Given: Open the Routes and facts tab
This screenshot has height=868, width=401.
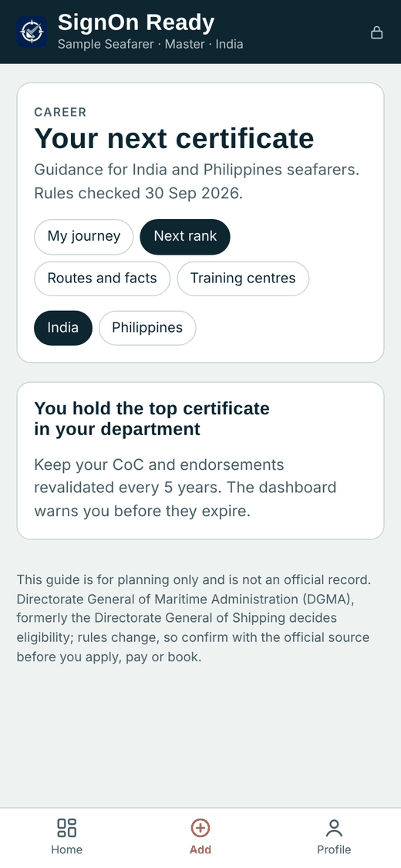Looking at the screenshot, I should pyautogui.click(x=103, y=279).
